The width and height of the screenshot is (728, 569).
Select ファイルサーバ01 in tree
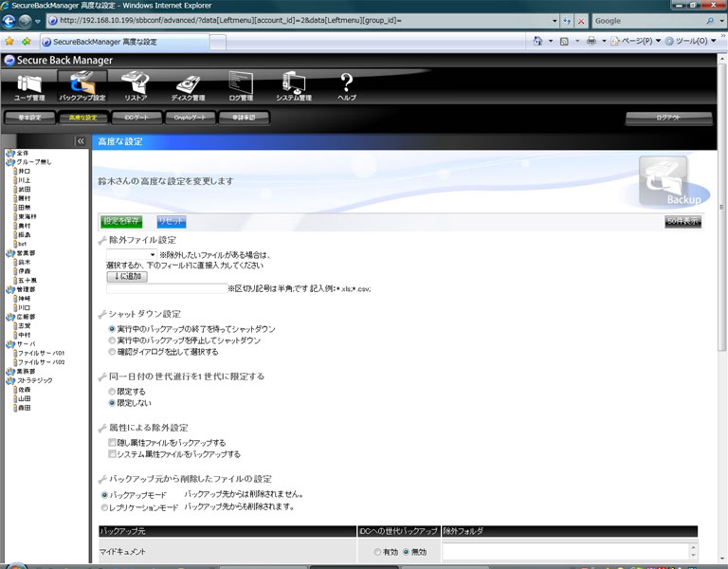[41, 353]
